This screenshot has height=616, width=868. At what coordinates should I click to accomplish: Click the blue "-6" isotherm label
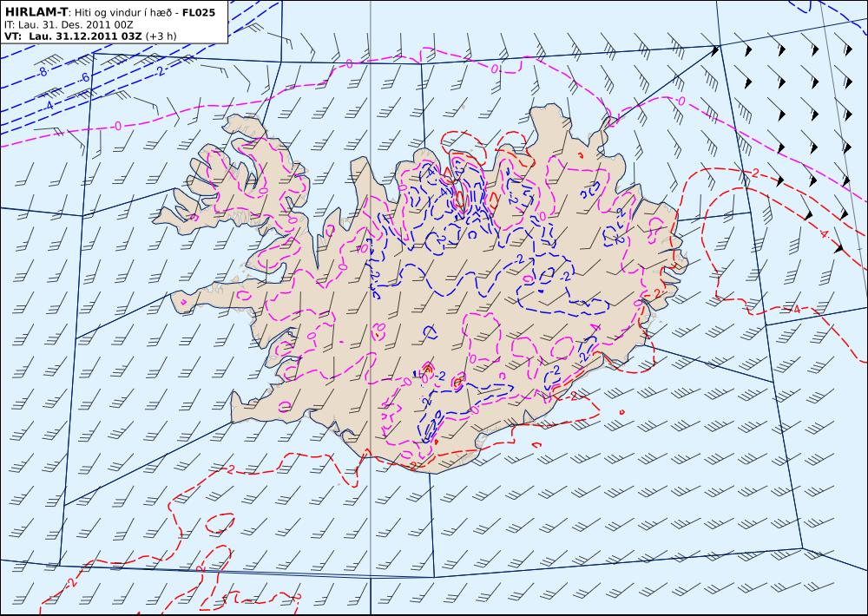(84, 78)
